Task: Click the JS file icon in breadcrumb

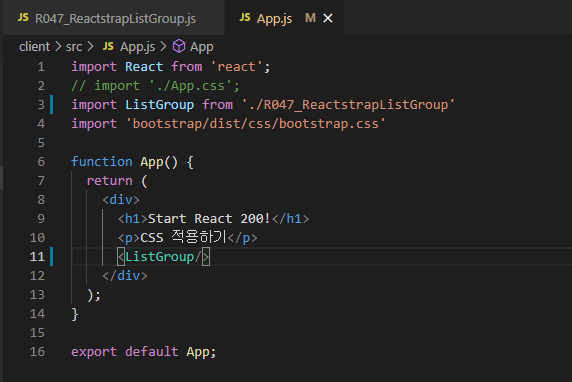Action: [108, 46]
